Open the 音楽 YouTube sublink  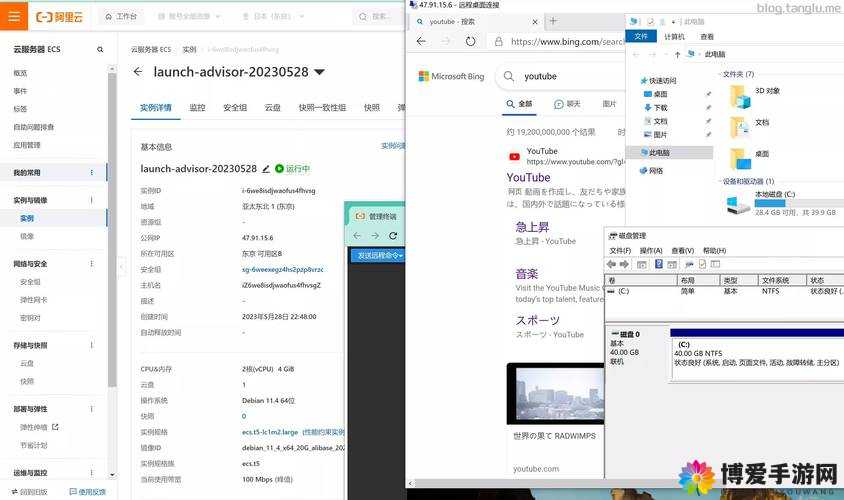(526, 274)
